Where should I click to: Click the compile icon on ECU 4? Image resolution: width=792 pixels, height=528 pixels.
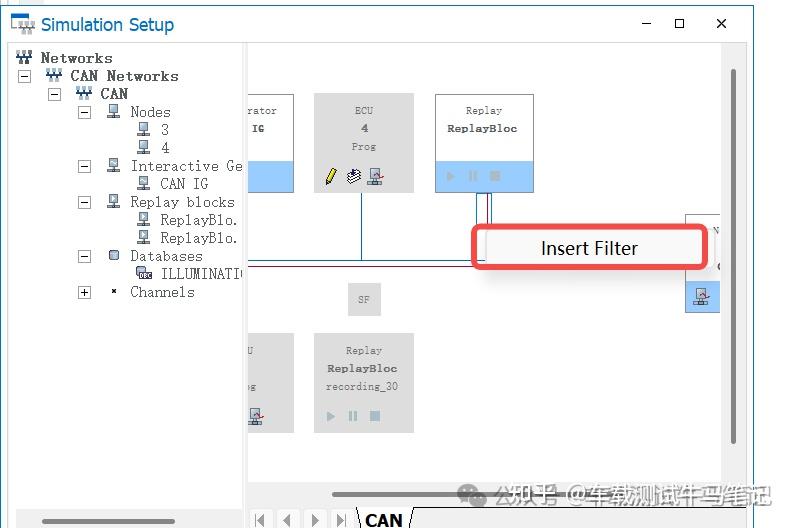[354, 176]
